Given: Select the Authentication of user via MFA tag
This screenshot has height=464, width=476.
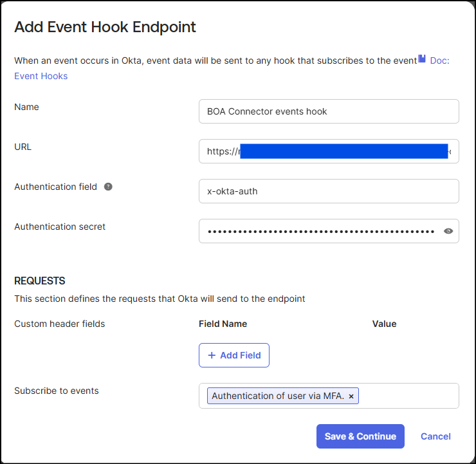Looking at the screenshot, I should point(278,396).
